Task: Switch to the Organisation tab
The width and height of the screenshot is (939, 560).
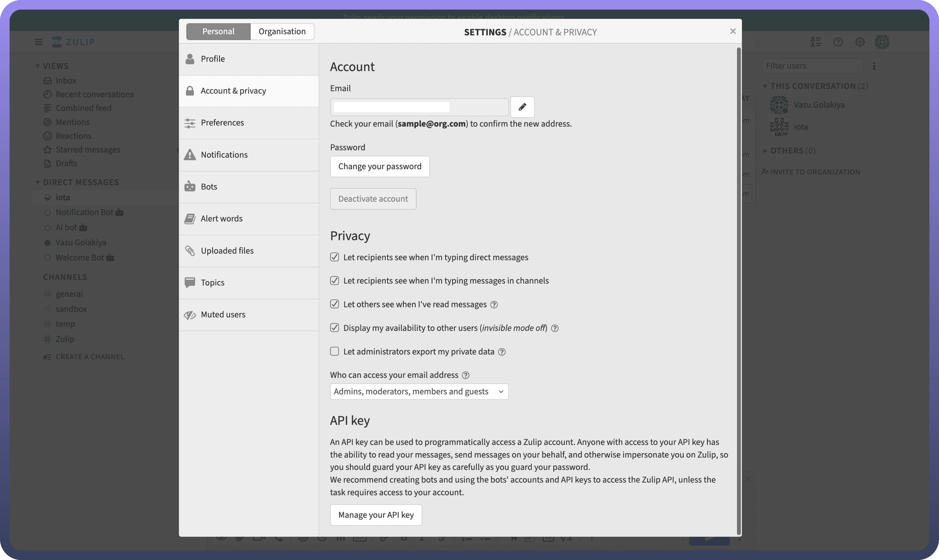Action: [282, 31]
